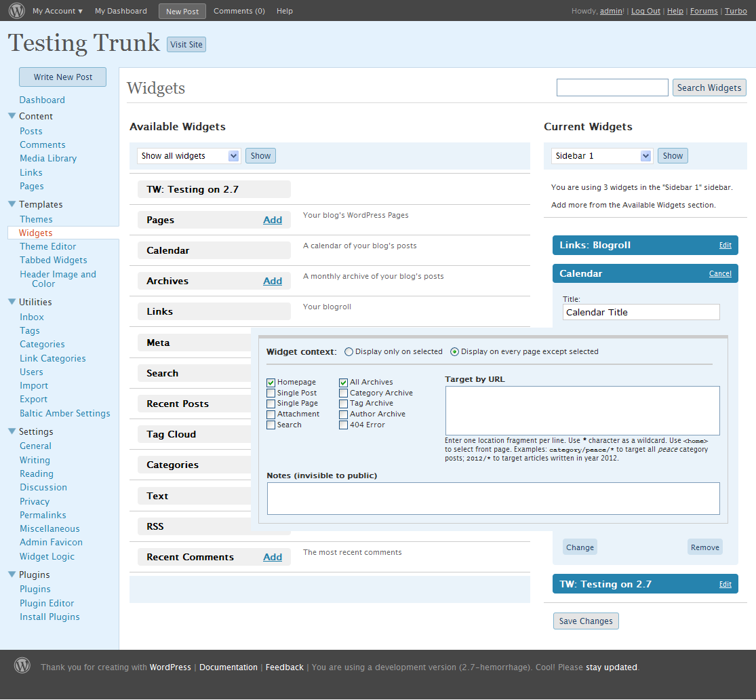The height and width of the screenshot is (700, 756).
Task: Click the Target by URL text area
Action: pos(582,410)
